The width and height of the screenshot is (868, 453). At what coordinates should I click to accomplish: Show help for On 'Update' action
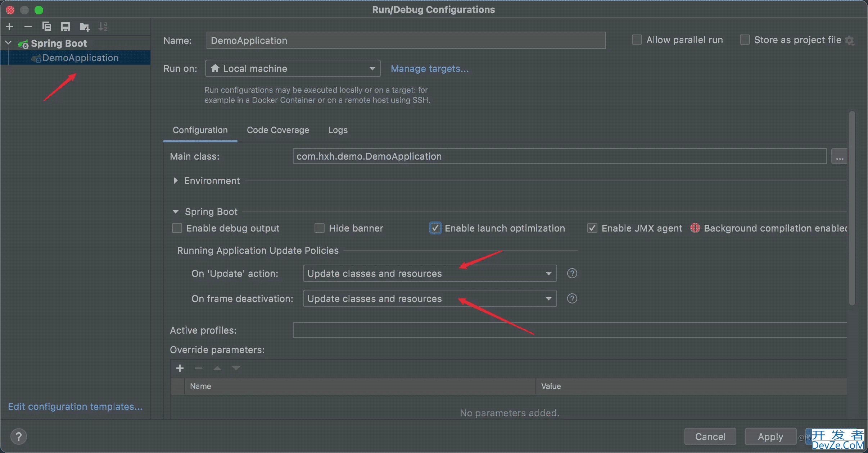pyautogui.click(x=572, y=273)
